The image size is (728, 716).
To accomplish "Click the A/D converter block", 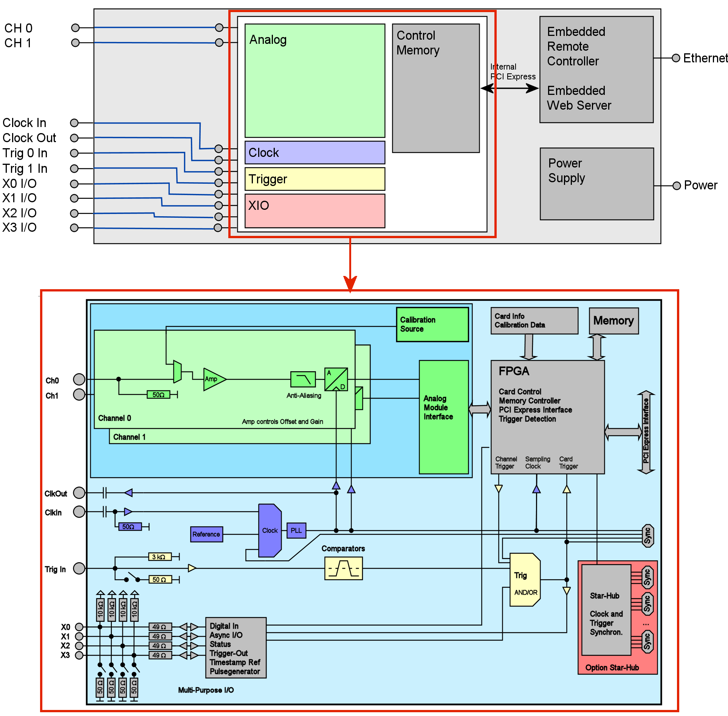I will click(x=336, y=379).
